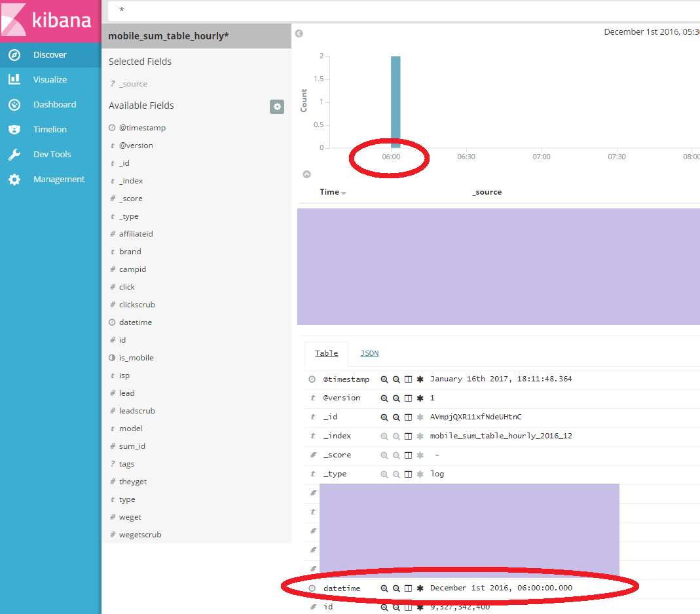700x614 pixels.
Task: Filter out value on @version row
Action: (396, 398)
